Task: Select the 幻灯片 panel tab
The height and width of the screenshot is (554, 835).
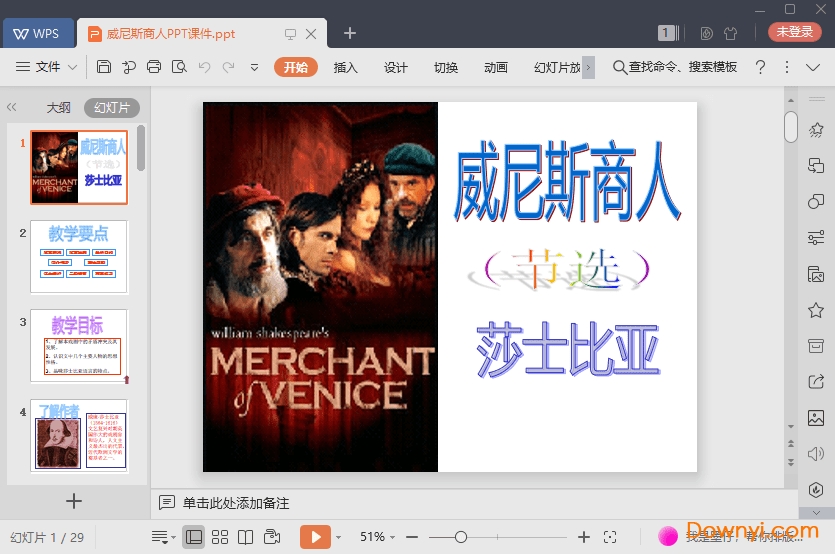Action: point(112,108)
